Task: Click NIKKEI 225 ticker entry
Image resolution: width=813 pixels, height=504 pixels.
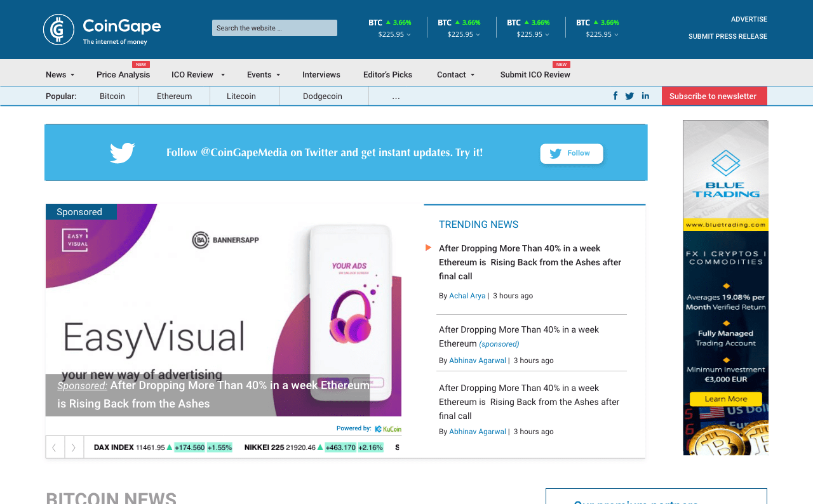Action: [x=314, y=448]
